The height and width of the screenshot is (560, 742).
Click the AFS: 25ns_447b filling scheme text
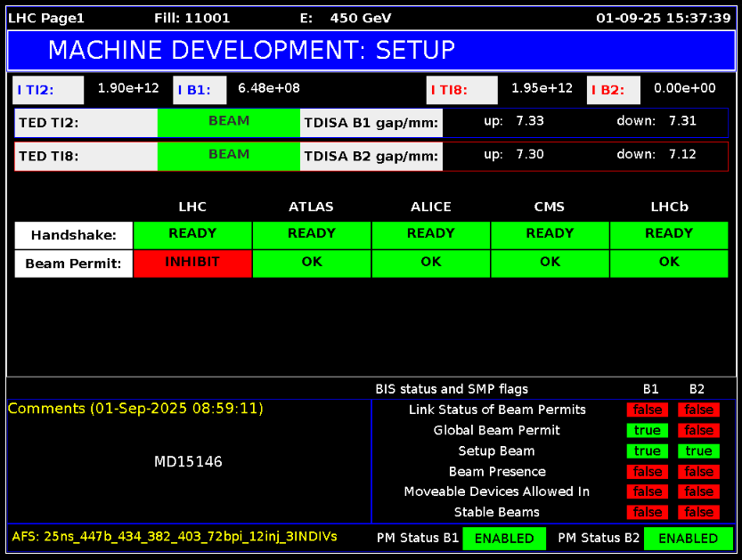pos(175,537)
